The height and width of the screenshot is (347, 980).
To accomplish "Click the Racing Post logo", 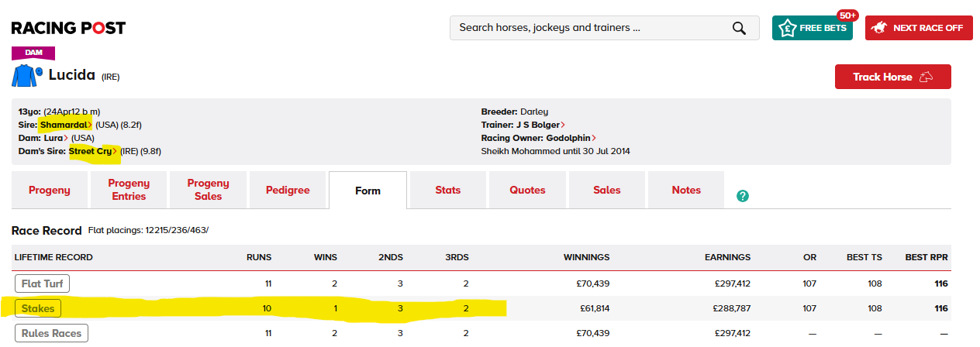I will coord(68,28).
